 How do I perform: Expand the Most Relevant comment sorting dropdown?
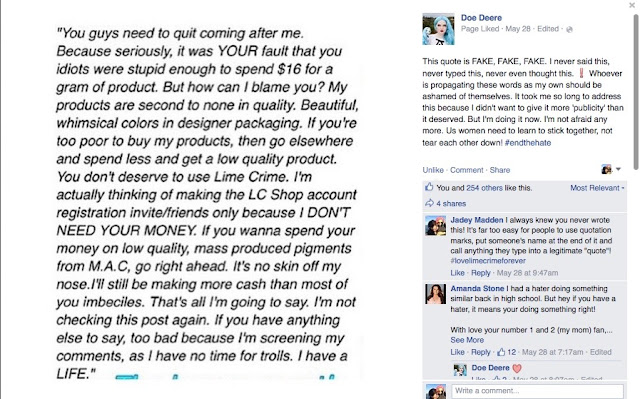597,188
